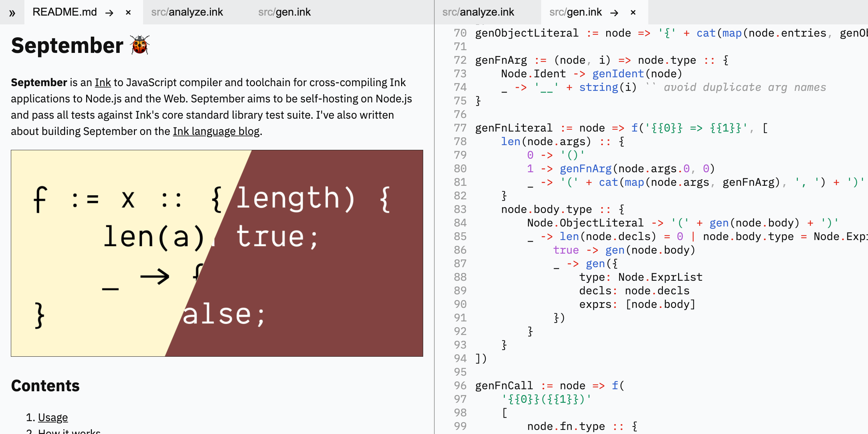Click genFnCall definition on line 96
The image size is (868, 434).
504,386
